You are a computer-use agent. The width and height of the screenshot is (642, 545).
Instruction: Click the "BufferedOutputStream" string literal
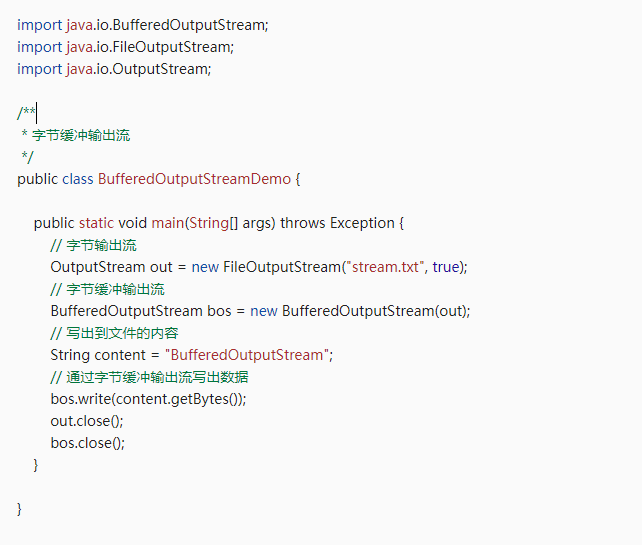point(247,355)
